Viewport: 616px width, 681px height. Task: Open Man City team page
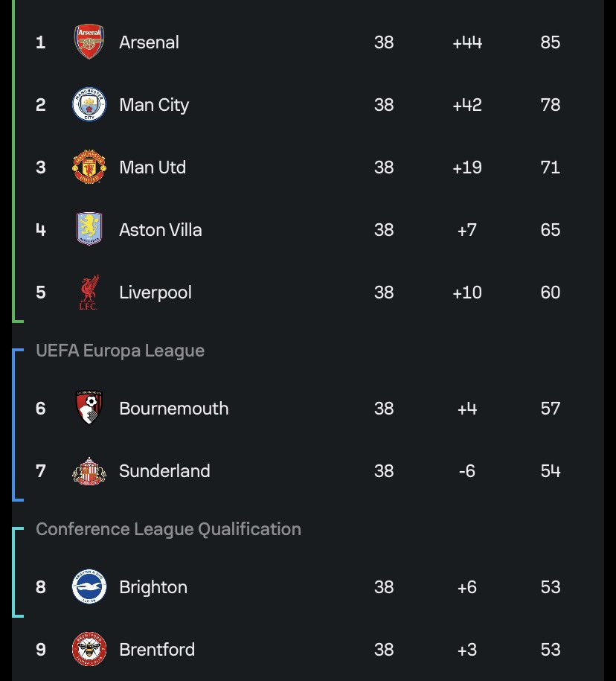coord(154,106)
